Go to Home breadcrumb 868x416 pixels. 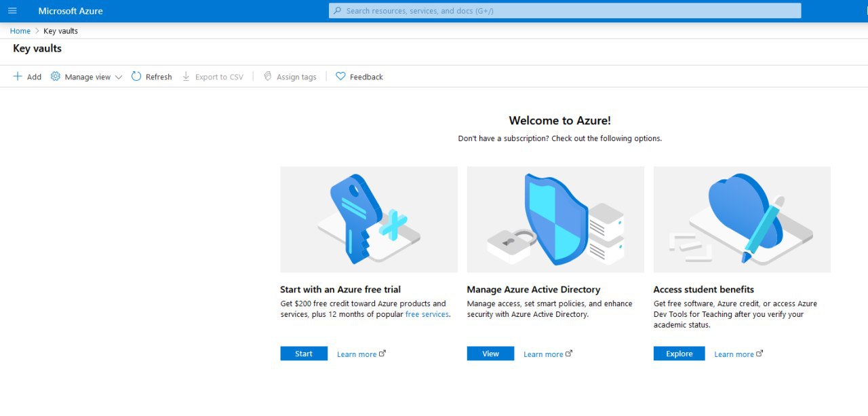point(20,31)
